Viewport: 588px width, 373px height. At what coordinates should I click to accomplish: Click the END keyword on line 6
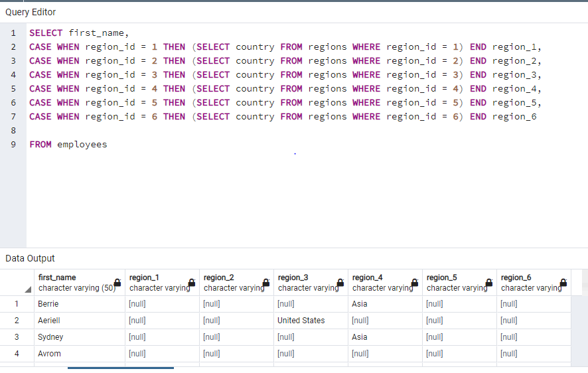[478, 103]
